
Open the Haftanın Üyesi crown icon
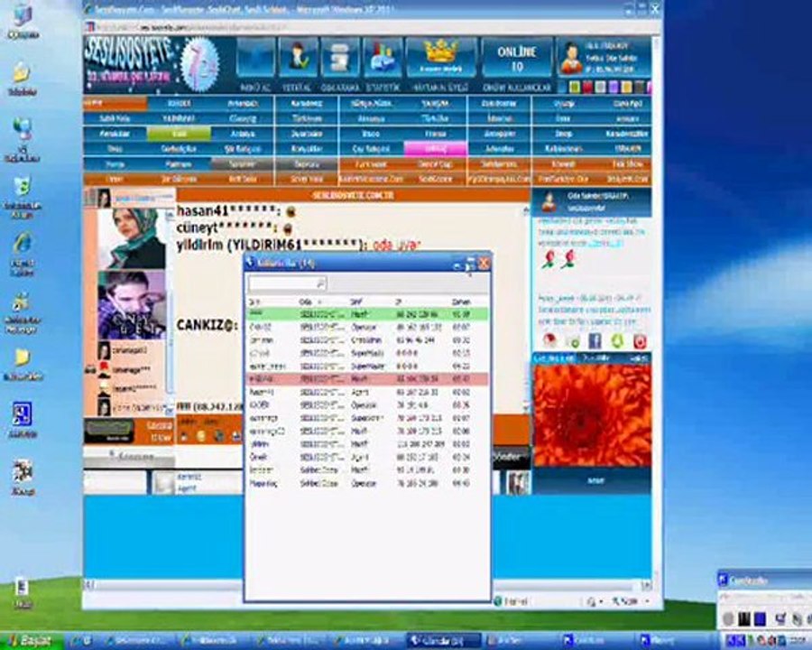click(x=440, y=58)
